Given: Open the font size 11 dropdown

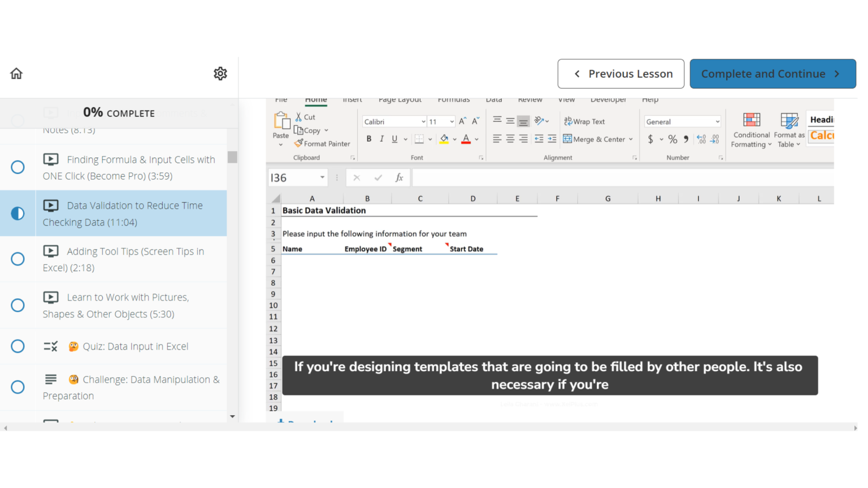Looking at the screenshot, I should tap(450, 121).
